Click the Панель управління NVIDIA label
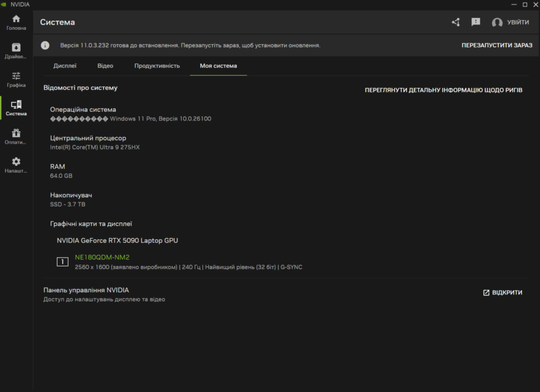Viewport: 540px width, 392px height. 86,290
